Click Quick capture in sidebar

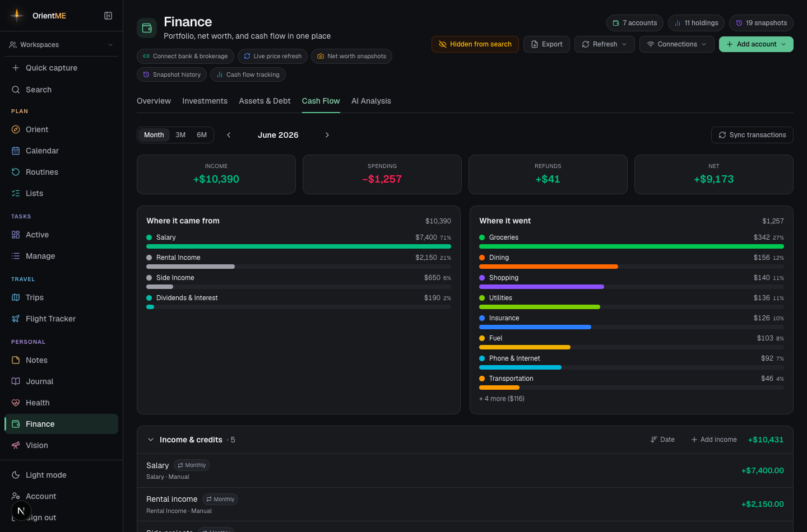[x=61, y=68]
